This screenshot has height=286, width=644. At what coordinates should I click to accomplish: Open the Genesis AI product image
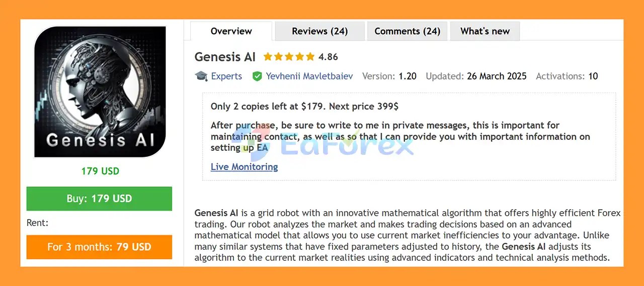[100, 92]
